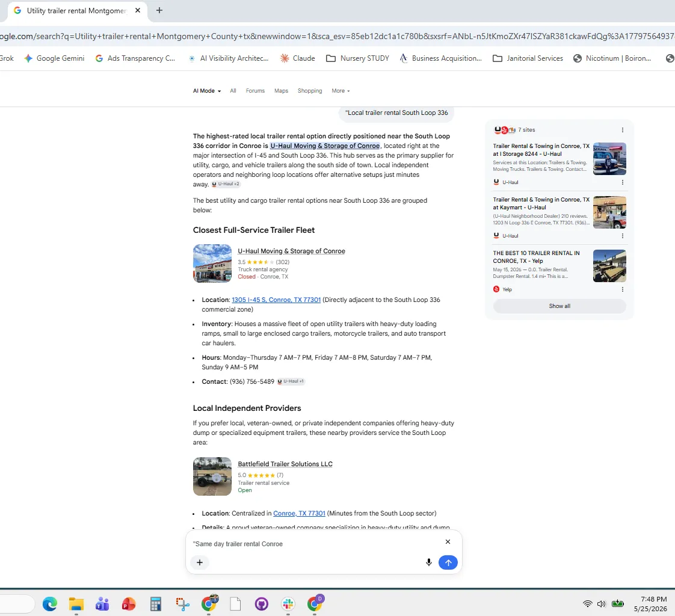Click the Yelp trailer result thumbnail
The width and height of the screenshot is (675, 616).
click(609, 266)
